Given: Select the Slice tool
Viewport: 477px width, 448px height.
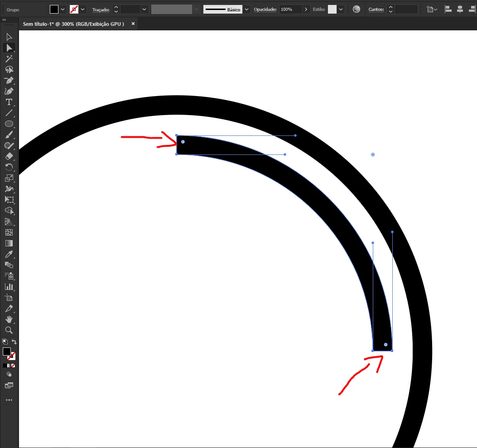Looking at the screenshot, I should [9, 308].
